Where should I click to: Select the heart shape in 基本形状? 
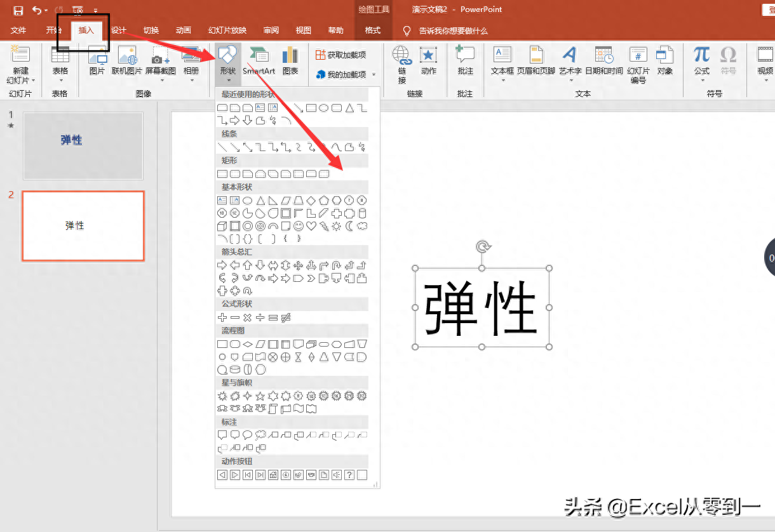(311, 226)
